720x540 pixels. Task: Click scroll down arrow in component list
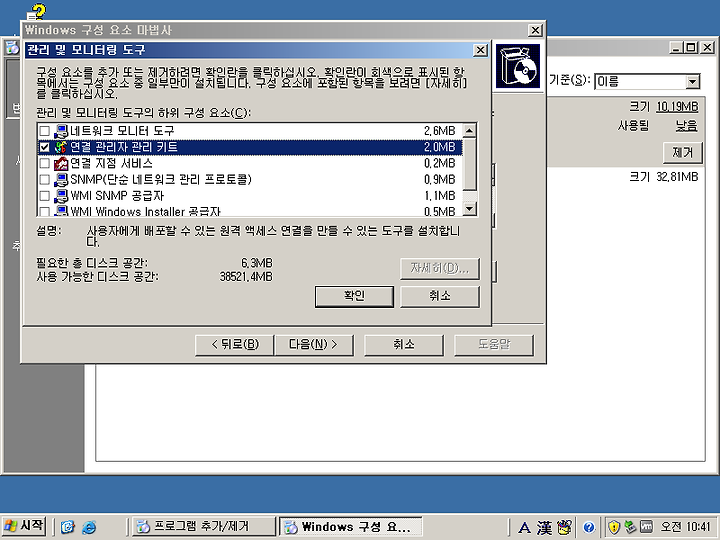pyautogui.click(x=469, y=209)
